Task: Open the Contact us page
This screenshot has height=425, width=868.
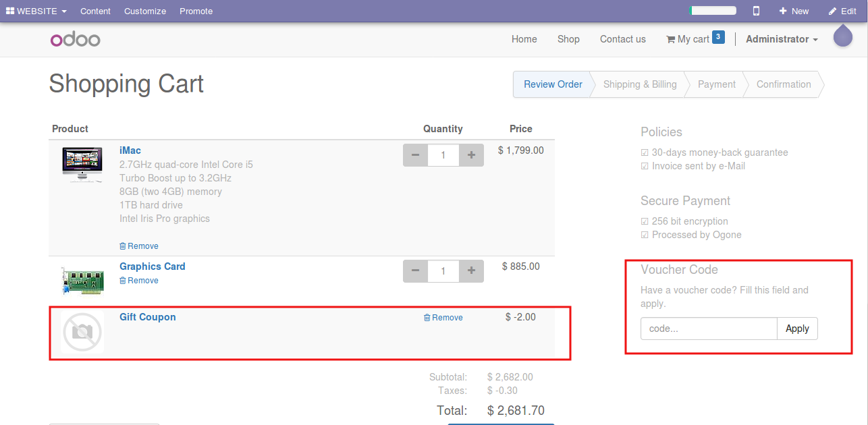Action: [623, 39]
